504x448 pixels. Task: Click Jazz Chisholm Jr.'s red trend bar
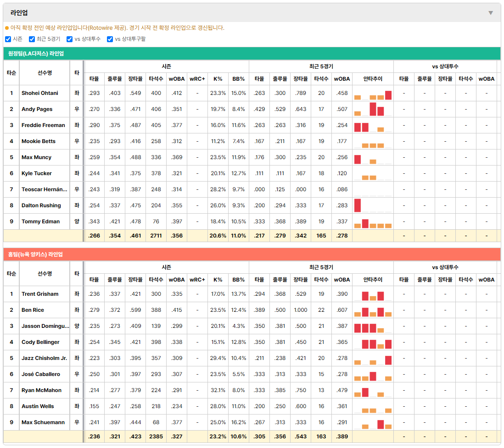click(x=388, y=360)
